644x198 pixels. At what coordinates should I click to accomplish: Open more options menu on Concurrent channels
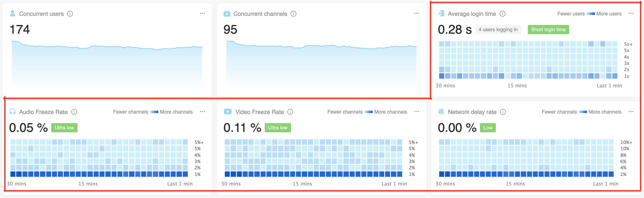(x=416, y=13)
